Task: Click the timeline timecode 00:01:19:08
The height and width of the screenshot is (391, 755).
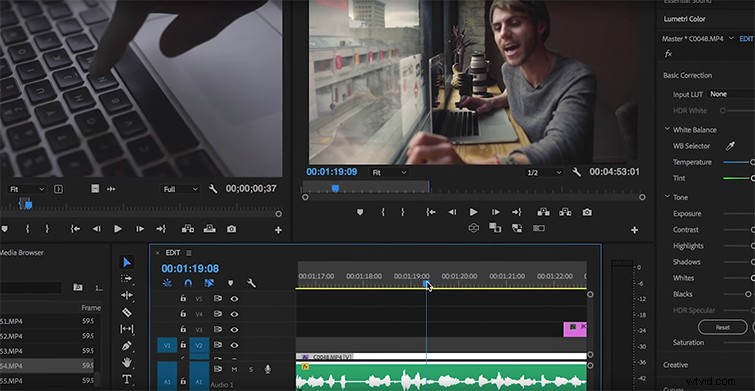Action: click(x=190, y=269)
